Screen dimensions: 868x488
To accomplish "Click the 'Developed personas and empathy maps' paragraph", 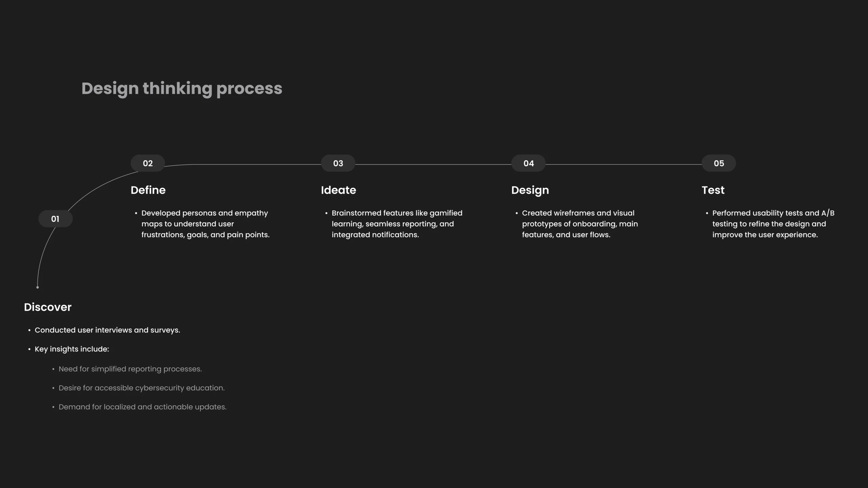I will pyautogui.click(x=205, y=224).
